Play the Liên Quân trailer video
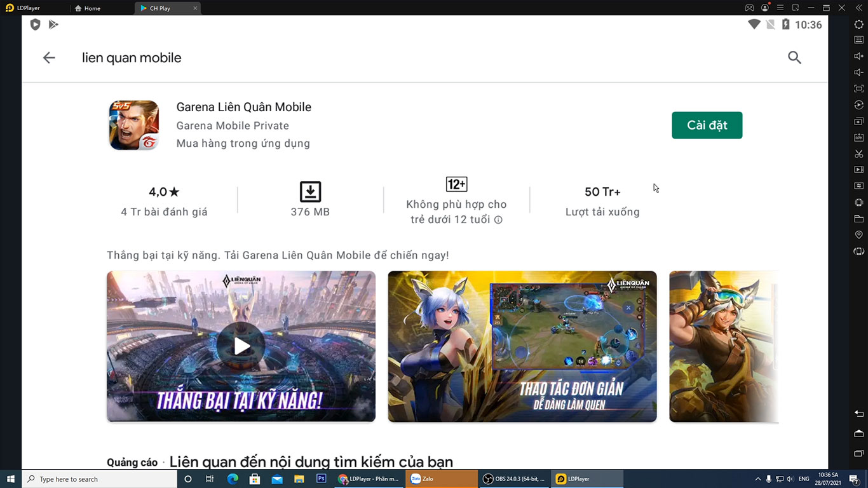The image size is (868, 488). click(241, 346)
